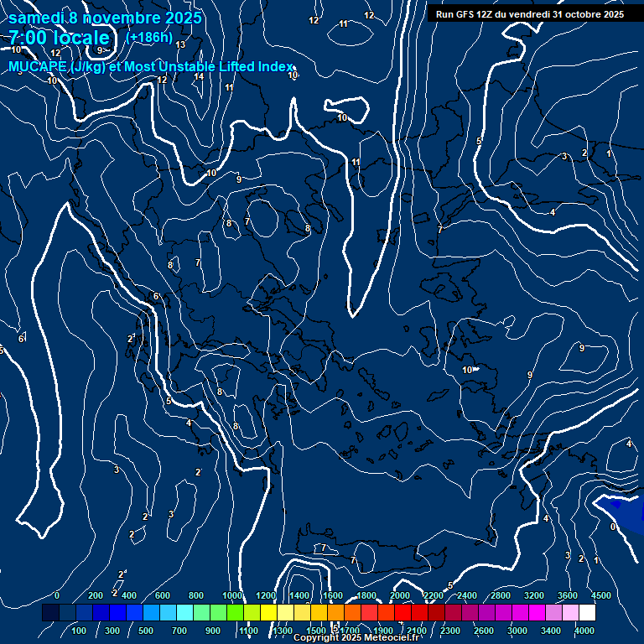
Task: Click the darkest navy swatch left of 0
Action: click(x=50, y=612)
